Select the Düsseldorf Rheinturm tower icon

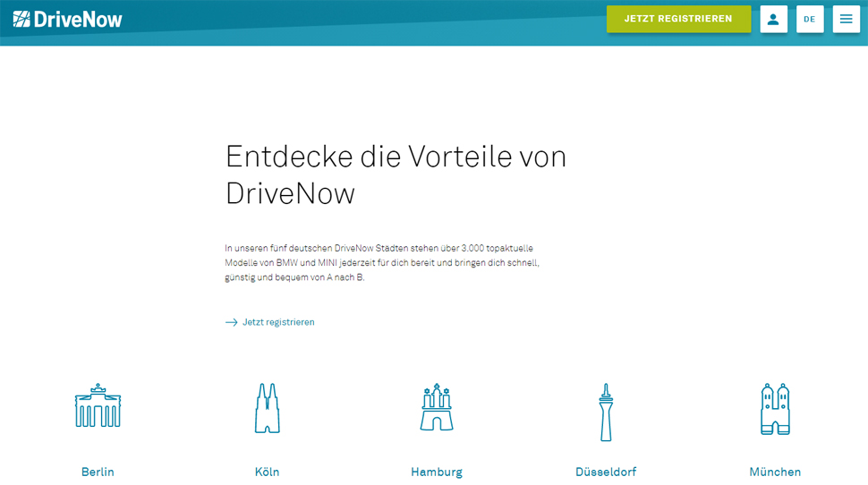click(x=606, y=413)
